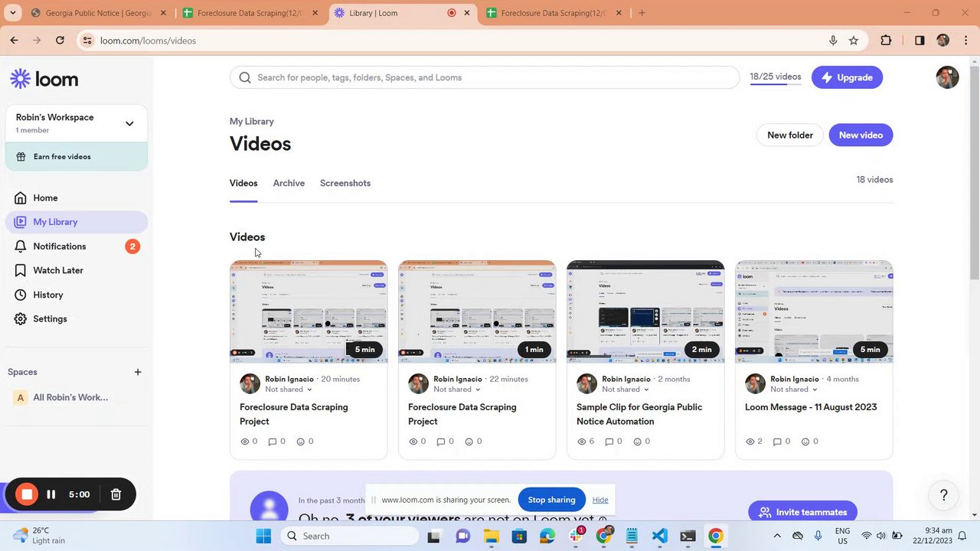980x551 pixels.
Task: Close the Library | Loom browser tab
Action: tap(467, 13)
